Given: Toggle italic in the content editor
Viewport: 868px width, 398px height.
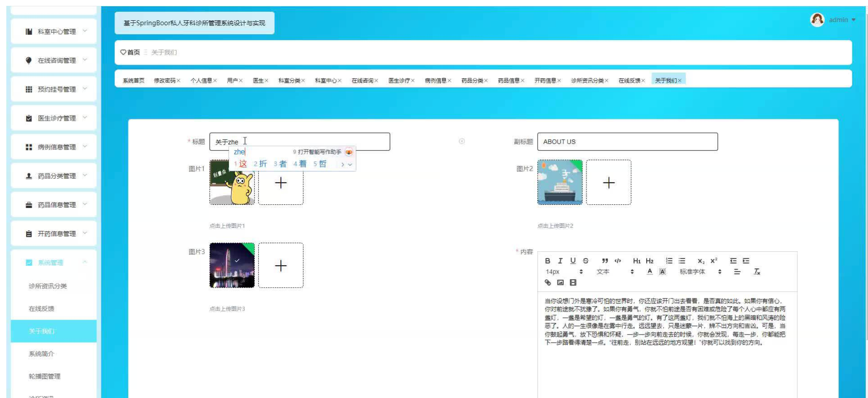Looking at the screenshot, I should pos(560,261).
